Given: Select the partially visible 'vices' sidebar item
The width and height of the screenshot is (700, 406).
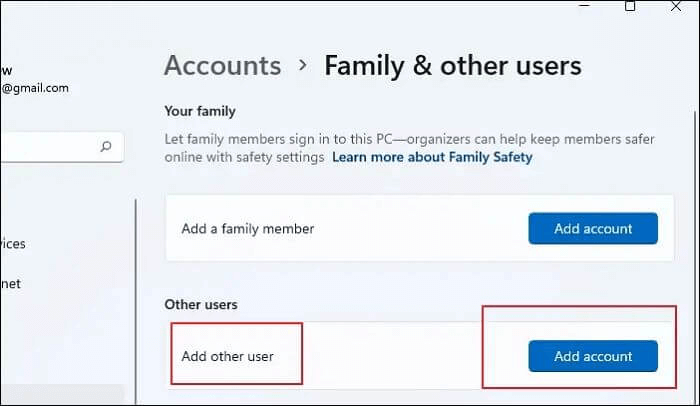Looking at the screenshot, I should click(x=13, y=243).
